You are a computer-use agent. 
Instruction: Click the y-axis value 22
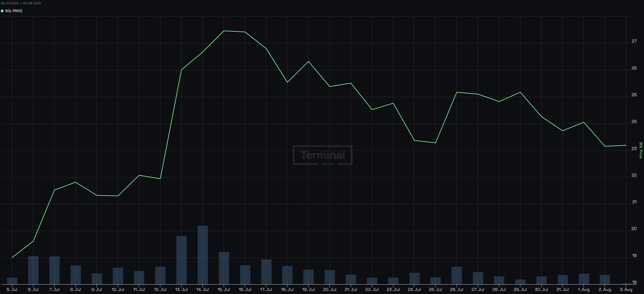point(634,175)
